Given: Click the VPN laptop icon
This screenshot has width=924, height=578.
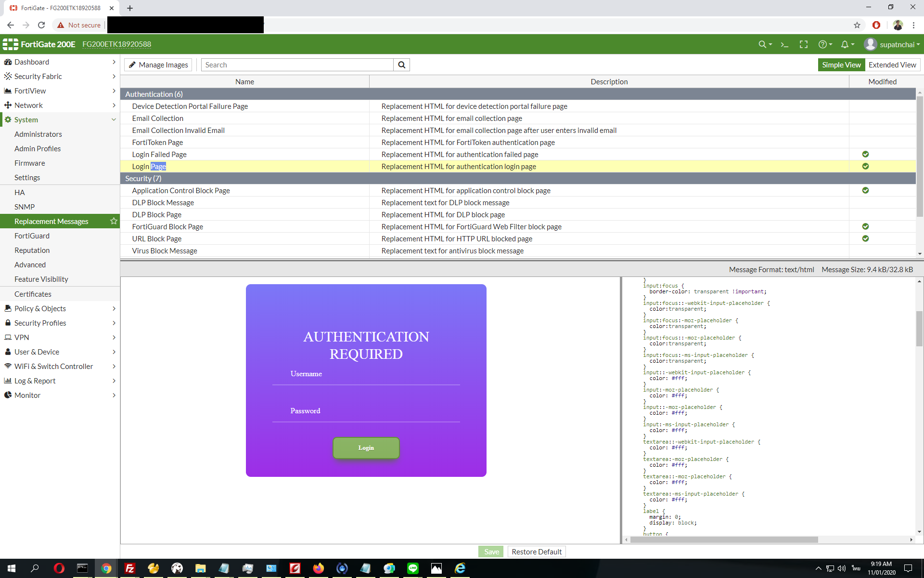Looking at the screenshot, I should 8,338.
